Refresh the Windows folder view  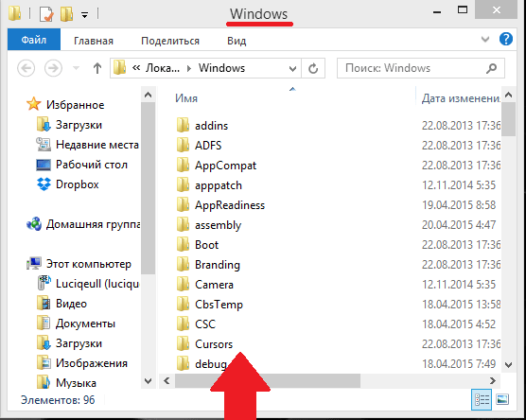tap(313, 68)
